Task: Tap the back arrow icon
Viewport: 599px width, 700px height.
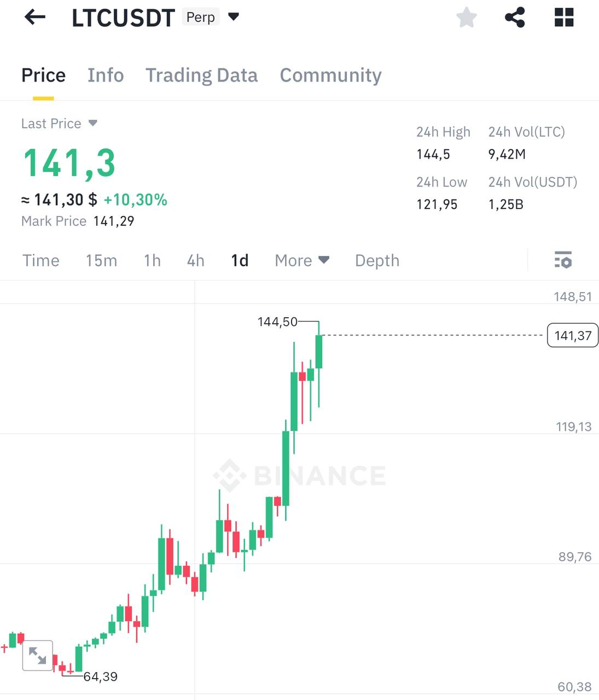Action: coord(35,17)
